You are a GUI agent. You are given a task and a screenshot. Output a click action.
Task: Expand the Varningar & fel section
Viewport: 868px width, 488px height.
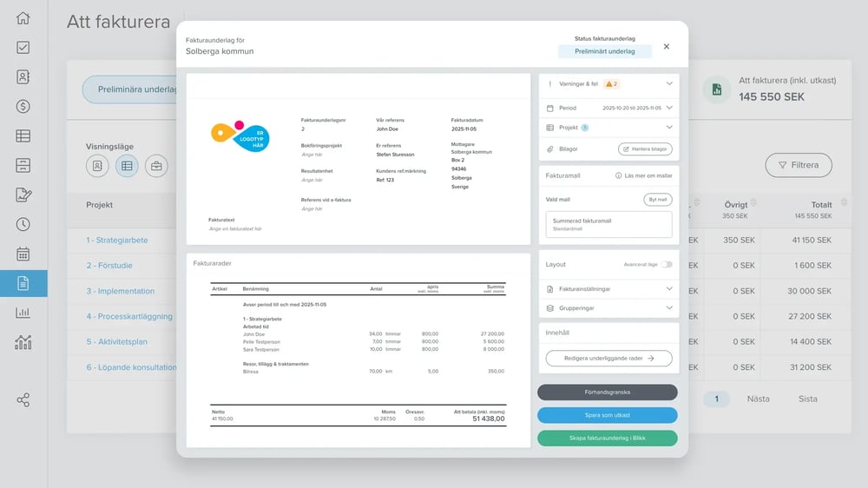(x=669, y=84)
